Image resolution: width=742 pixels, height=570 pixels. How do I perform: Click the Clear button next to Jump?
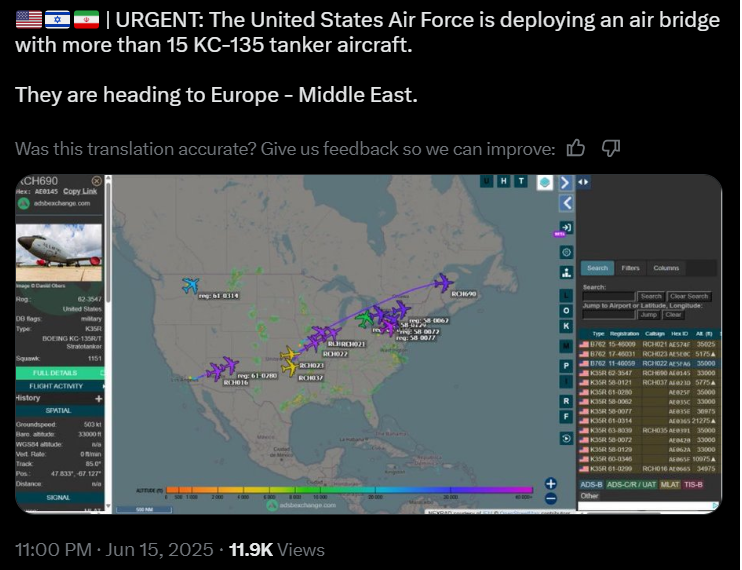coord(673,315)
